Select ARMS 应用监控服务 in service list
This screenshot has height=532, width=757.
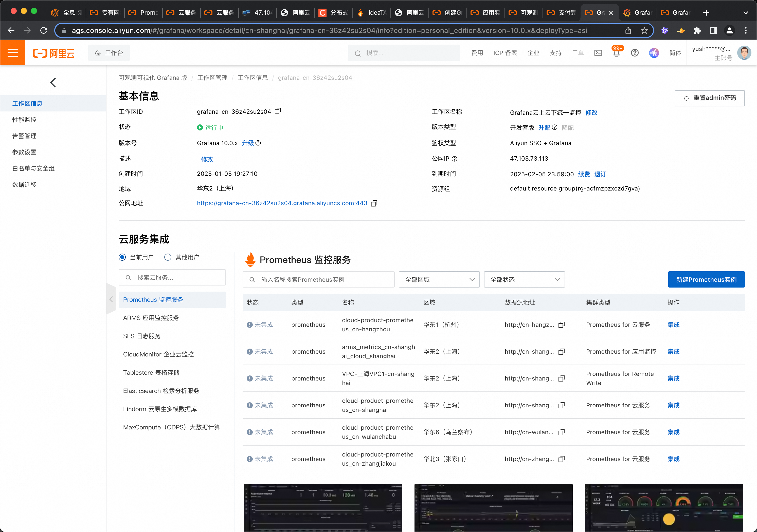[x=151, y=318]
